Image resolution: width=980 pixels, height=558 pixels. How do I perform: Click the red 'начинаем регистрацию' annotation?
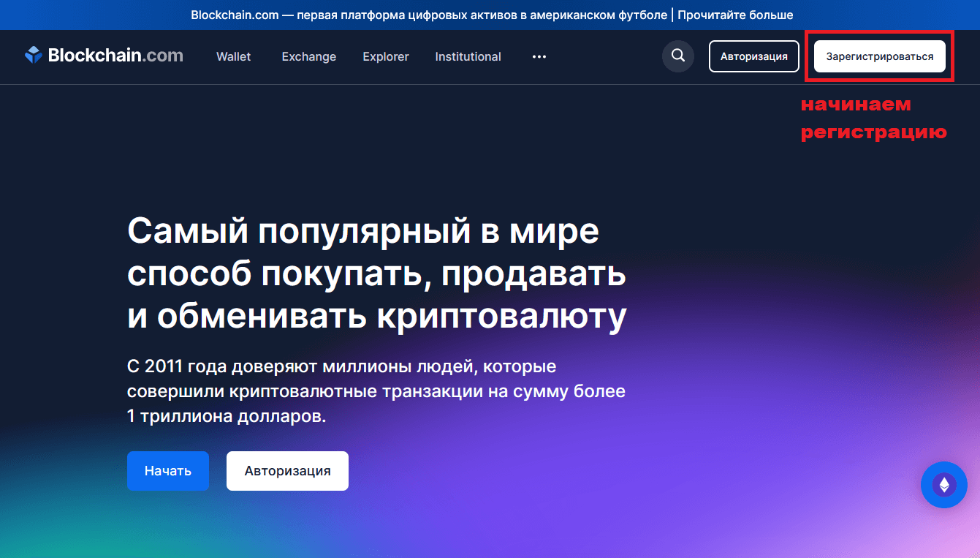[873, 118]
